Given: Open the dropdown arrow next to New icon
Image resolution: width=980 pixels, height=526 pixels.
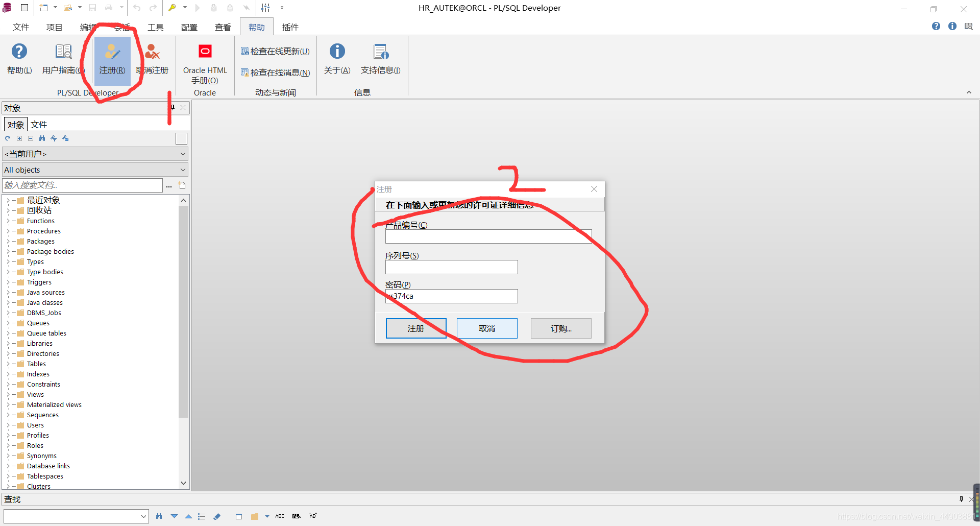Looking at the screenshot, I should coord(55,8).
